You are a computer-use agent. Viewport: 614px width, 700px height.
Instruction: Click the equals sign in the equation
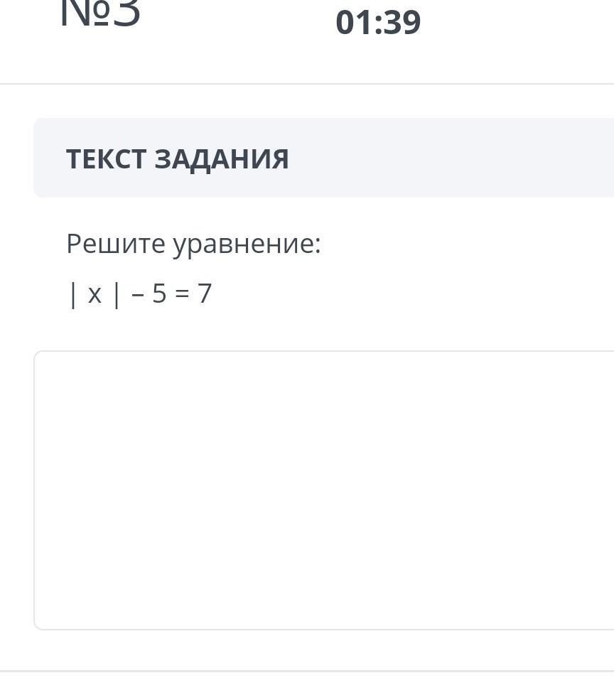point(182,294)
